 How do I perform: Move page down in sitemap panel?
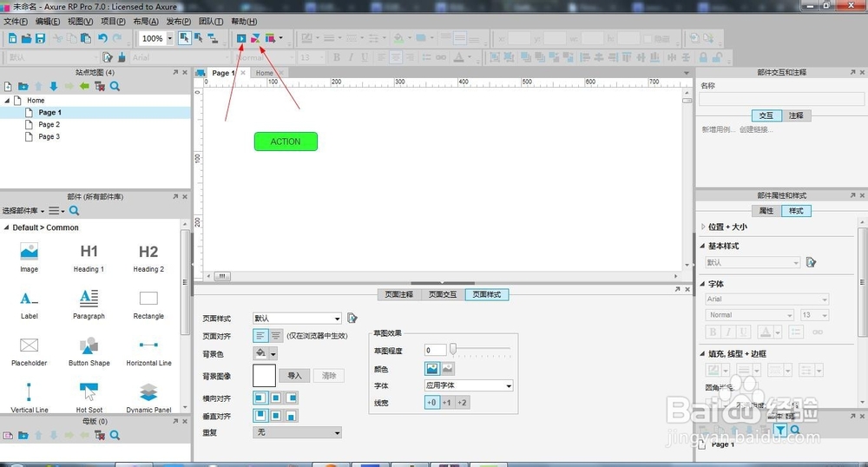[54, 86]
